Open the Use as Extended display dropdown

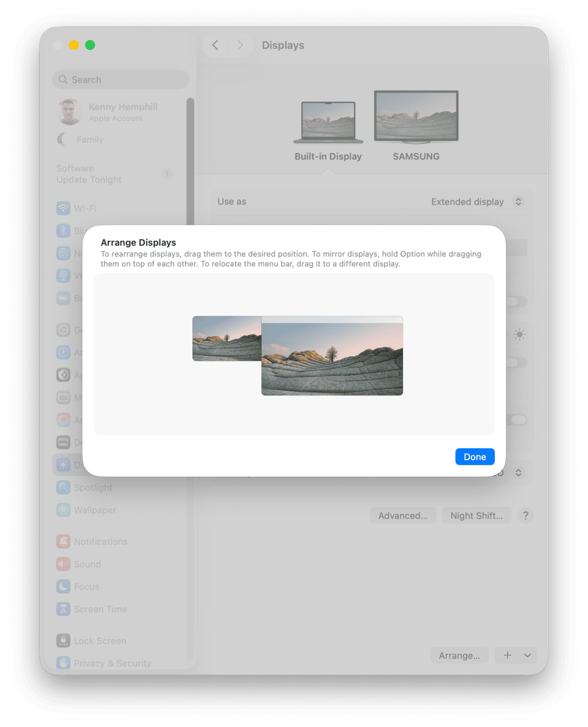click(476, 202)
